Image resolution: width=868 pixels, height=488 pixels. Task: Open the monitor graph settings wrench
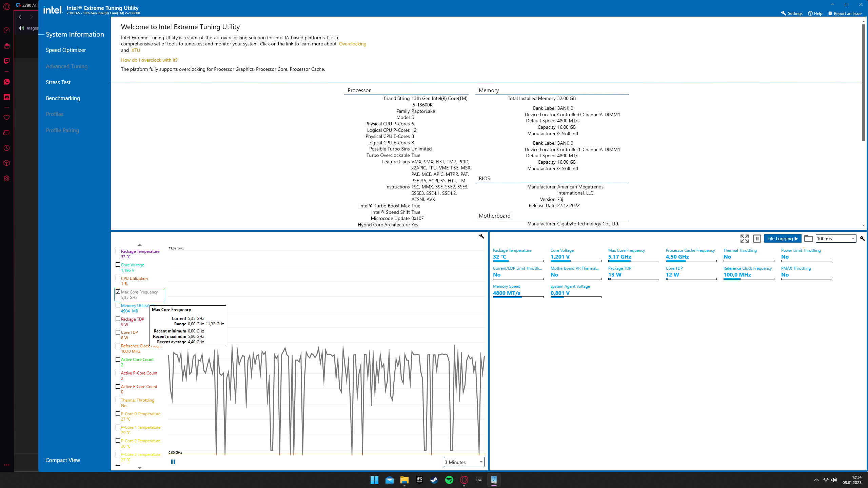(x=481, y=236)
